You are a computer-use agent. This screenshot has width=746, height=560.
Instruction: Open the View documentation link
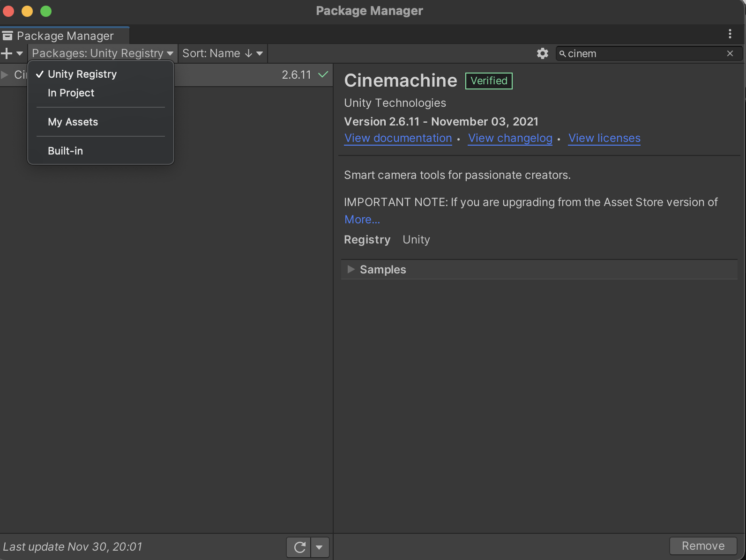tap(398, 138)
